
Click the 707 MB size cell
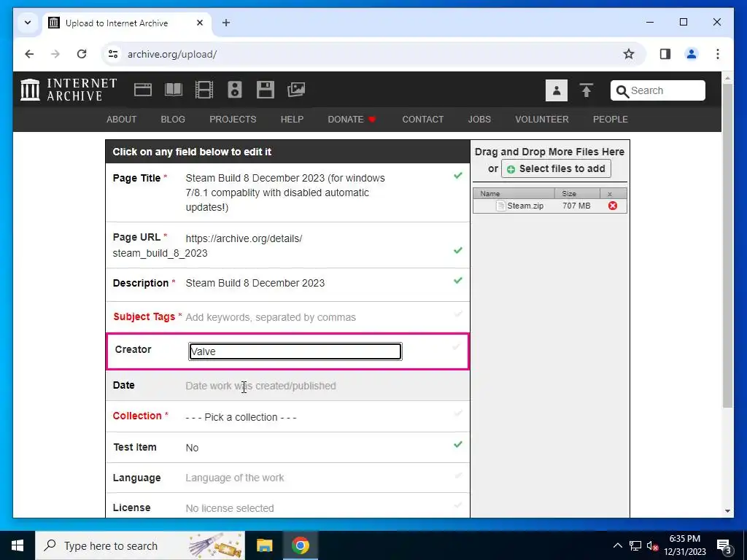(576, 206)
